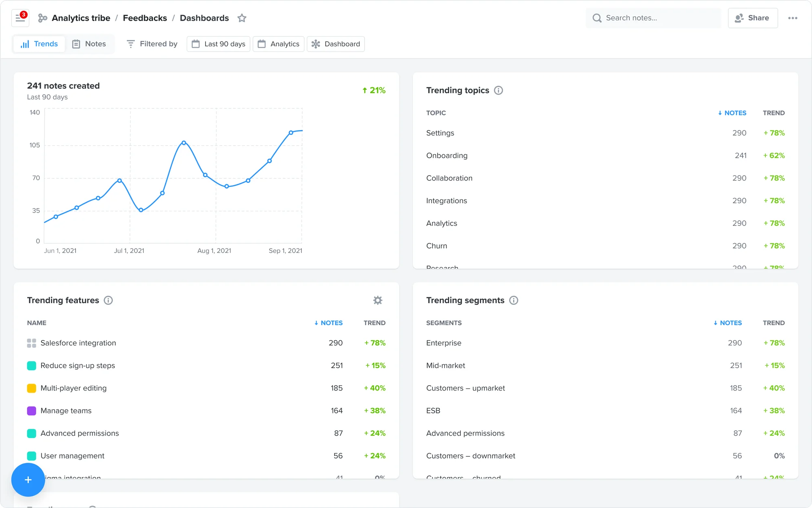Open the hamburger menu with notification badge
This screenshot has height=508, width=812.
20,18
